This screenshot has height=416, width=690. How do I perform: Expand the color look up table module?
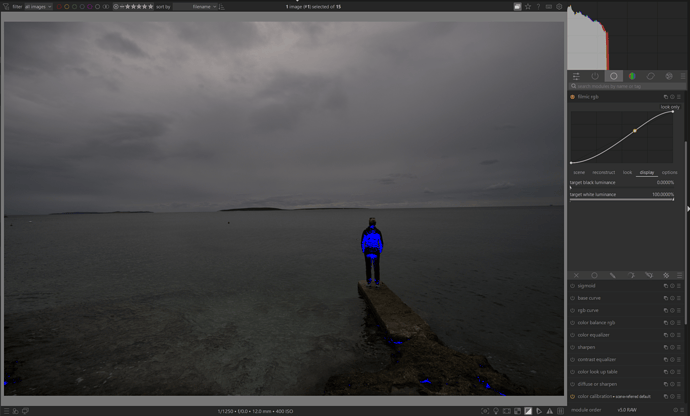pos(598,372)
